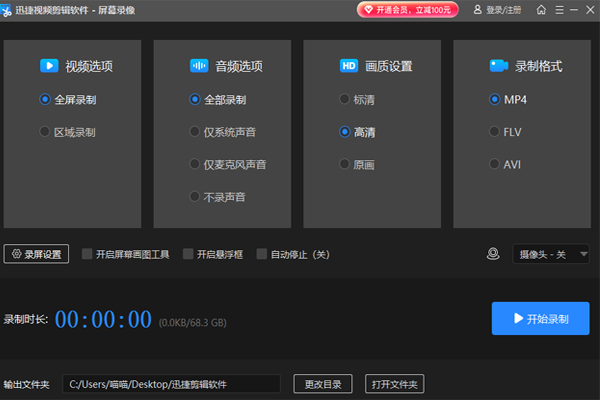Image resolution: width=600 pixels, height=400 pixels.
Task: Open the hamburger menu icon
Action: pos(559,10)
